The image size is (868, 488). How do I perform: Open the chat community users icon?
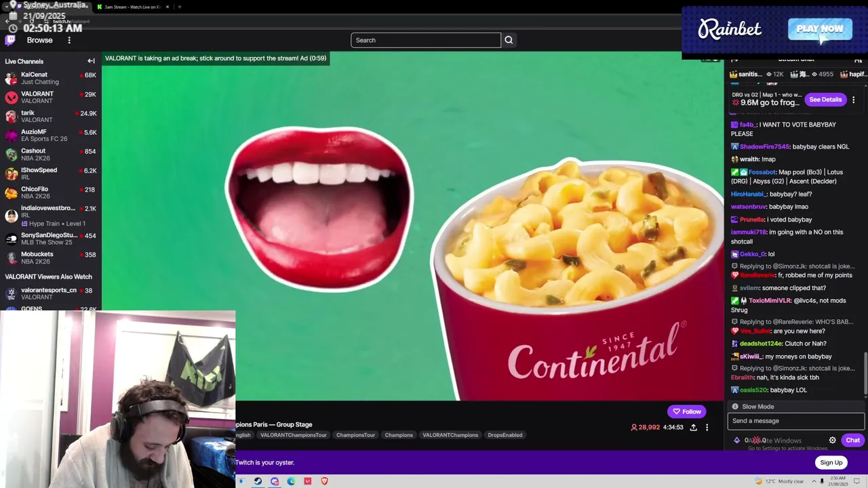858,60
